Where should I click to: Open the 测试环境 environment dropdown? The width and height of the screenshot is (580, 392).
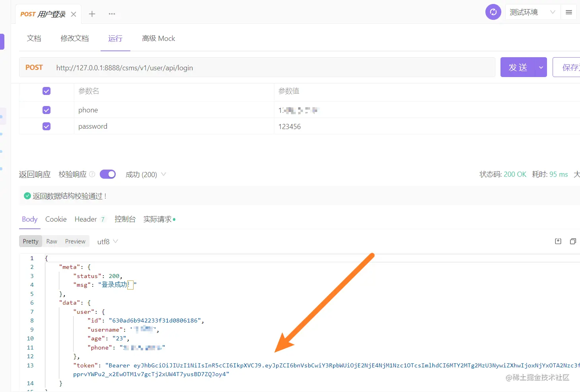point(532,12)
